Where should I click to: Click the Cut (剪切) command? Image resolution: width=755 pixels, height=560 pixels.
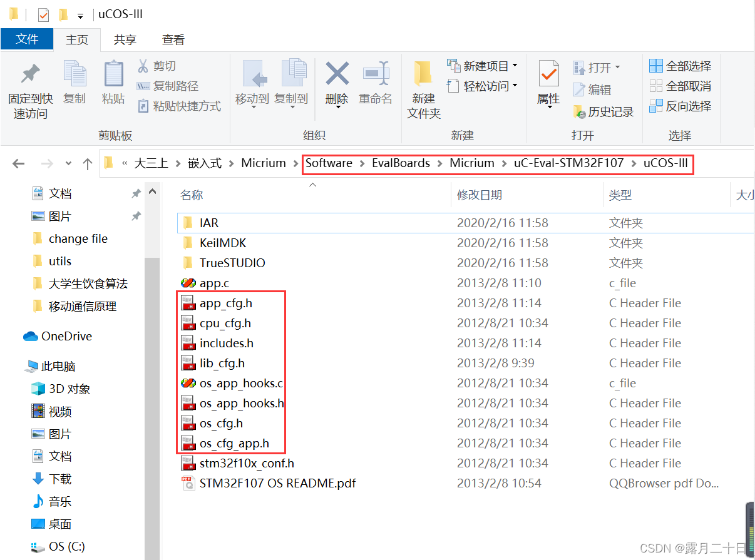pyautogui.click(x=157, y=66)
